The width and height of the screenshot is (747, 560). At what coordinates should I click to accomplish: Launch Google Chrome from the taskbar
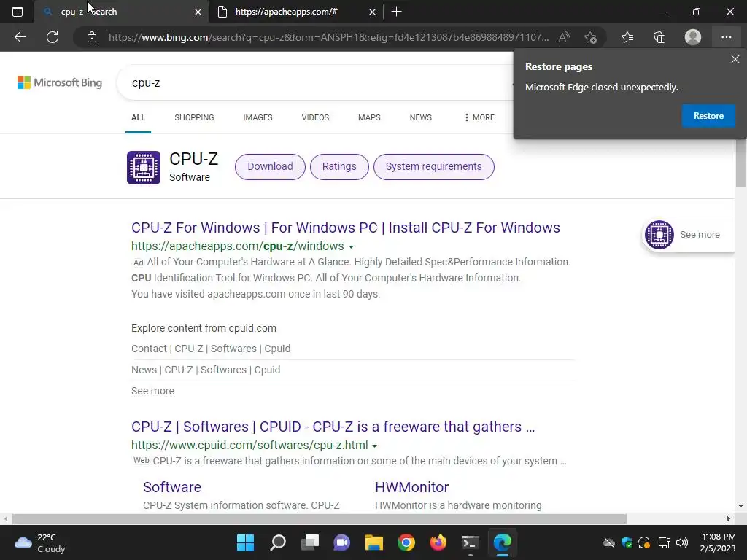406,542
